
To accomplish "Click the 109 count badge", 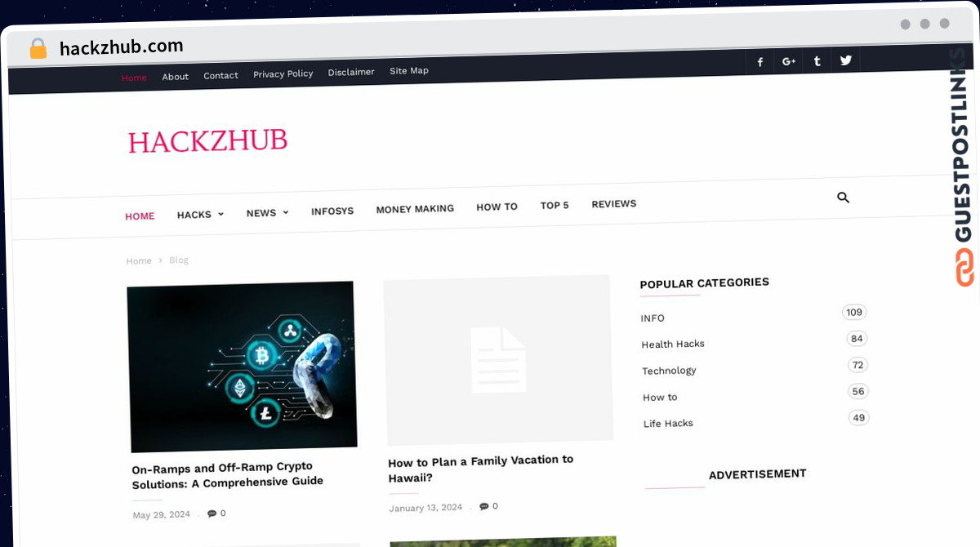I will pos(854,312).
